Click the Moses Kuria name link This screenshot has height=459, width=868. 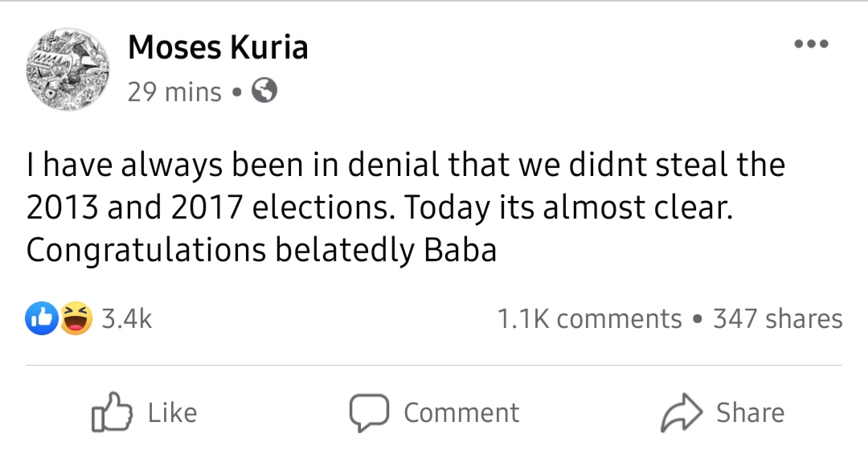tap(217, 49)
